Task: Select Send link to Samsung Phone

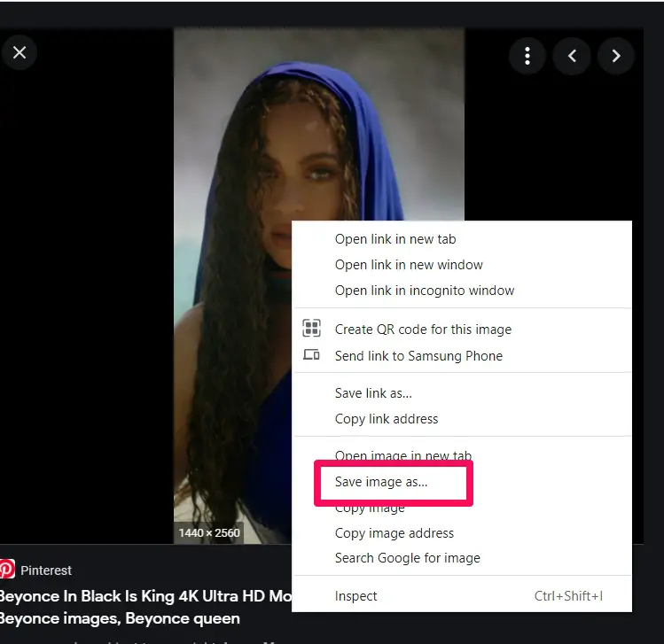Action: tap(462, 356)
